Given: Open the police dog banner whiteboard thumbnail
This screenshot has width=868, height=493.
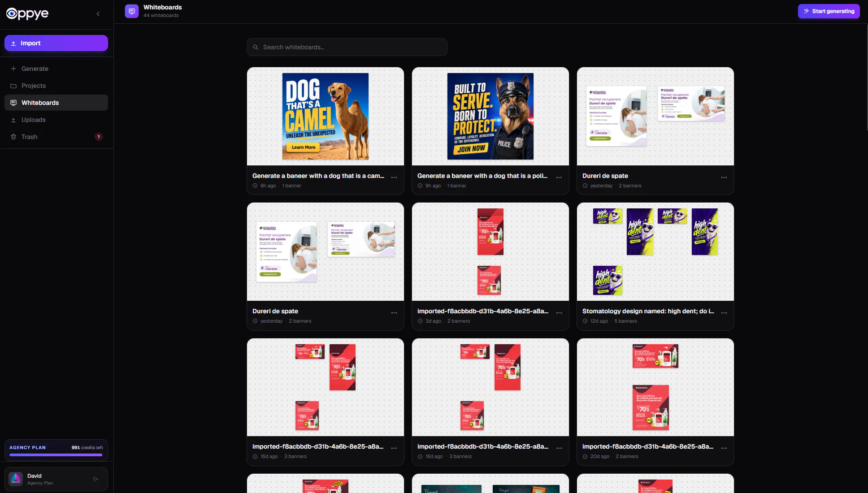Looking at the screenshot, I should tap(490, 117).
